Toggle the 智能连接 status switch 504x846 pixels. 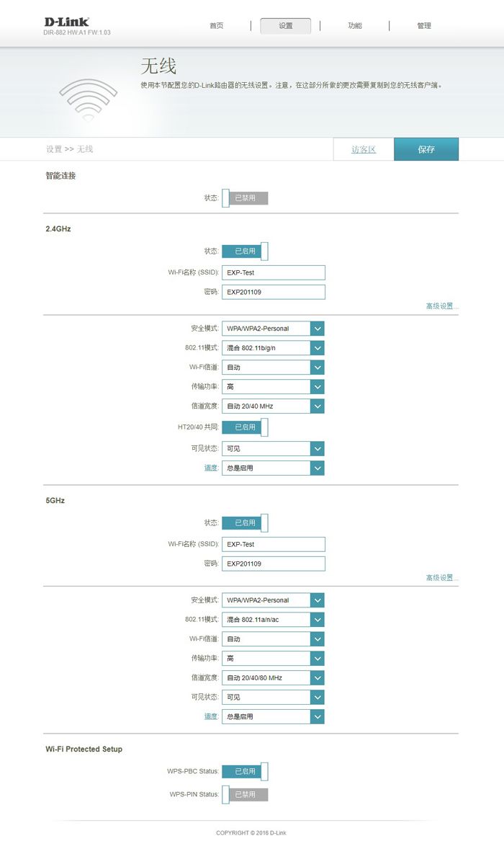point(245,198)
